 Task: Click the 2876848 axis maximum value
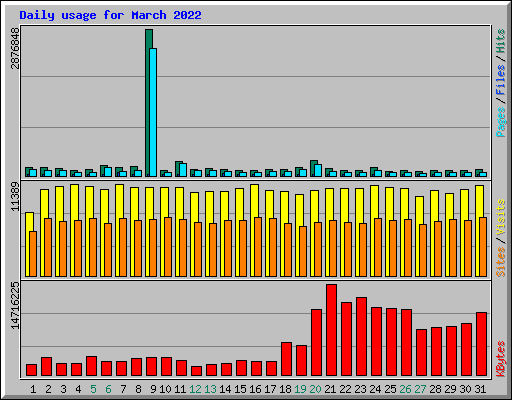tap(15, 48)
